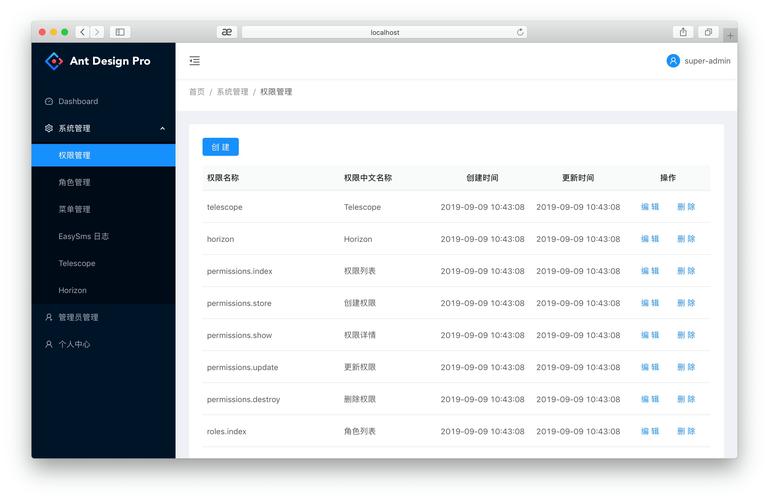The height and width of the screenshot is (500, 769).
Task: Open Safari's tab overview icon
Action: tap(708, 32)
